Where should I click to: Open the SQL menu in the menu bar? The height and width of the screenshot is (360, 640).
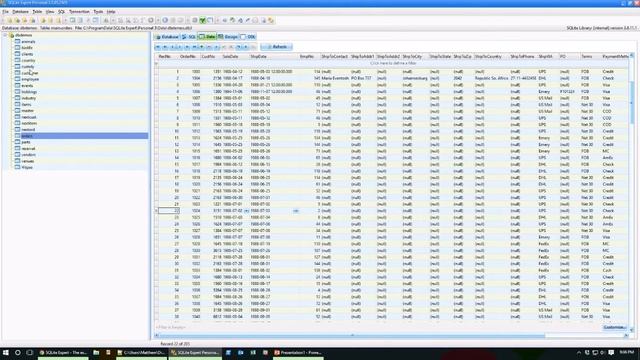click(x=61, y=12)
